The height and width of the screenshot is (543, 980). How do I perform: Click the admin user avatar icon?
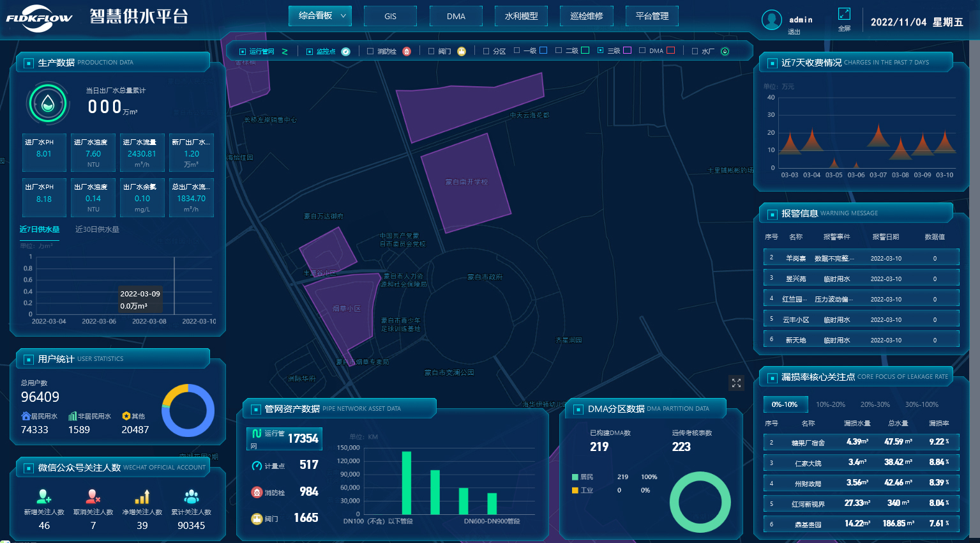click(x=772, y=20)
